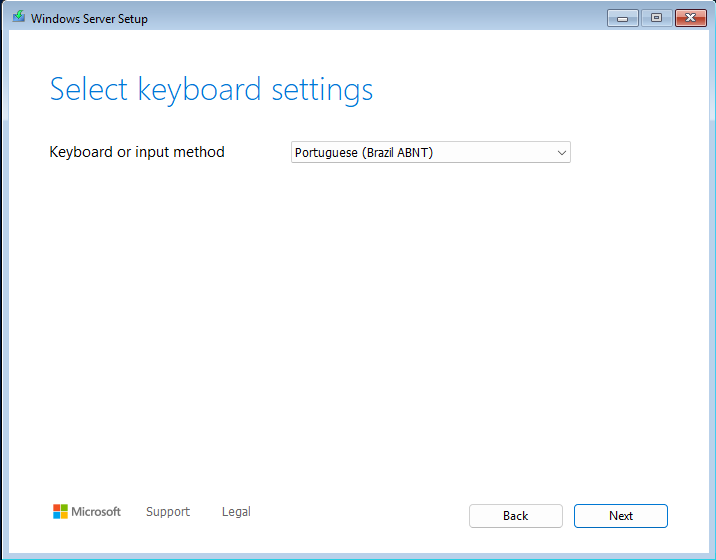Viewport: 716px width, 560px height.
Task: Click the Microsoft wordmark text
Action: click(x=96, y=512)
